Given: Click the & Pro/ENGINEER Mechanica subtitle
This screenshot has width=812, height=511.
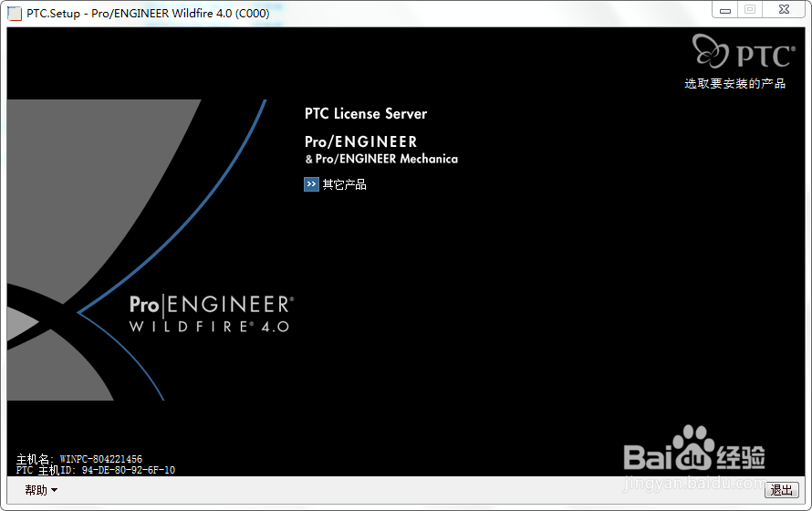Looking at the screenshot, I should tap(381, 159).
